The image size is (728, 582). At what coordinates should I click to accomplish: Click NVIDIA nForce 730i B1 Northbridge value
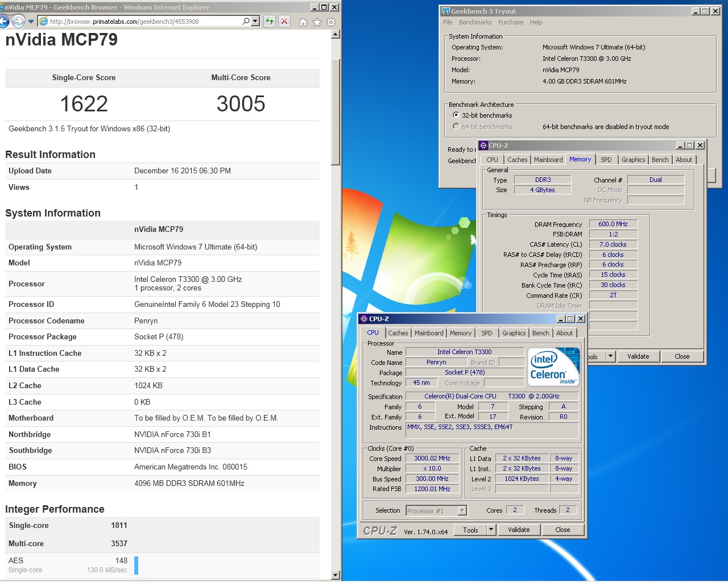(172, 434)
